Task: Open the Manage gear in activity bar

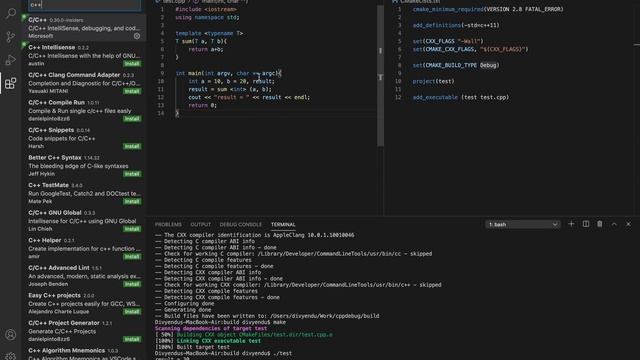Action: (x=11, y=356)
